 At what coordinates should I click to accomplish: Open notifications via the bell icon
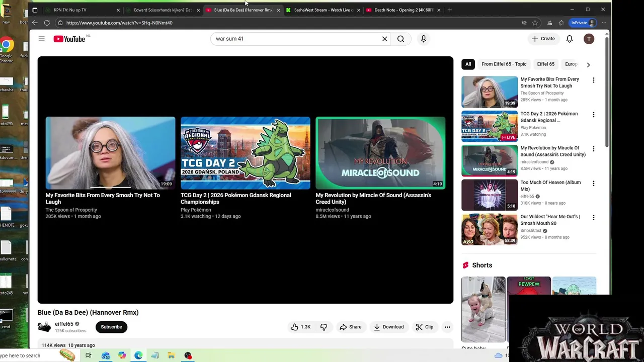point(570,39)
